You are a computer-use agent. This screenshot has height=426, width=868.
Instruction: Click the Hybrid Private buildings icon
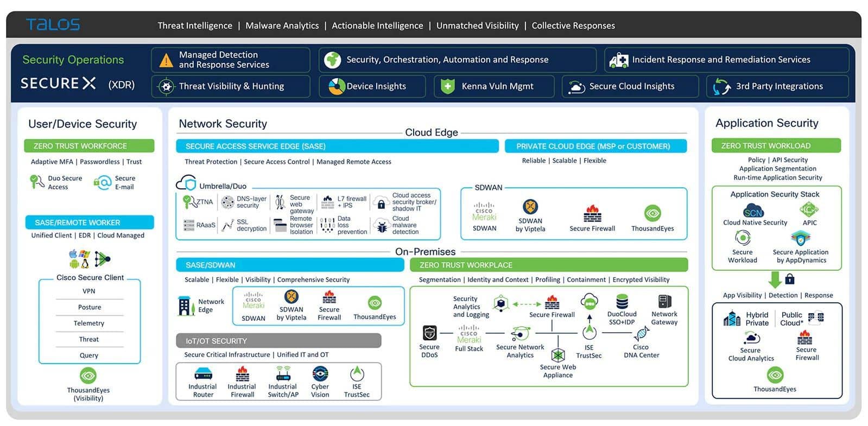click(732, 319)
